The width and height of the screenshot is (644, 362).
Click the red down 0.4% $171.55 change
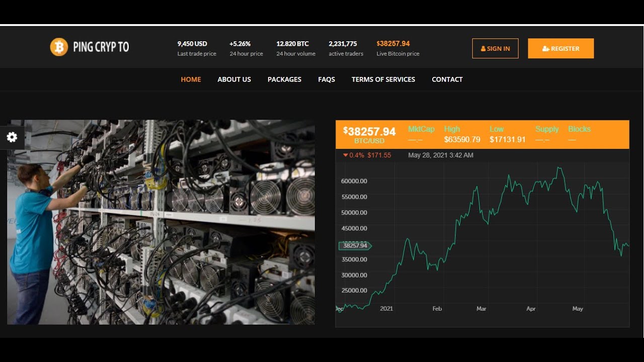click(367, 155)
